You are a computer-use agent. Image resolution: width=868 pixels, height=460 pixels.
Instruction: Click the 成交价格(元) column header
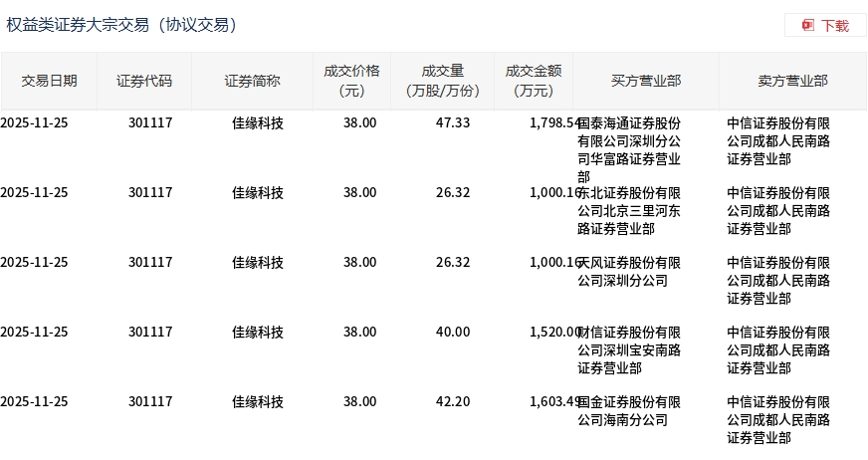pos(351,81)
